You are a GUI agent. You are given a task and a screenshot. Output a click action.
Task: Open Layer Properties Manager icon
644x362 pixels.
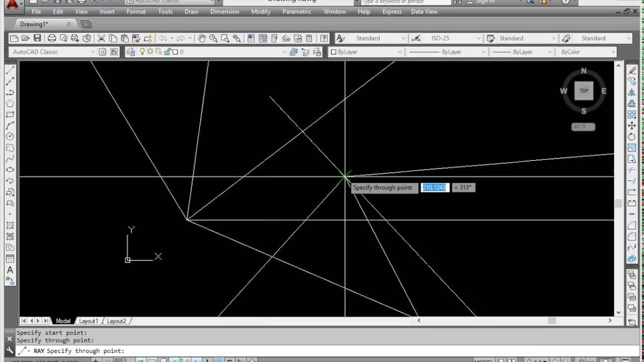pyautogui.click(x=131, y=52)
